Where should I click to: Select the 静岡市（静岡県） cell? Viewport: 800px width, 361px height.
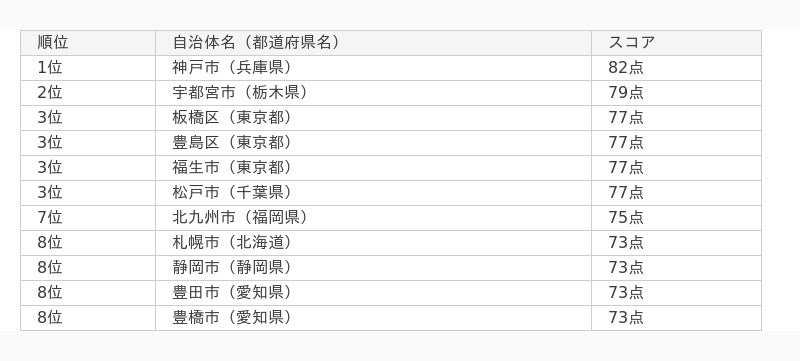pyautogui.click(x=373, y=268)
